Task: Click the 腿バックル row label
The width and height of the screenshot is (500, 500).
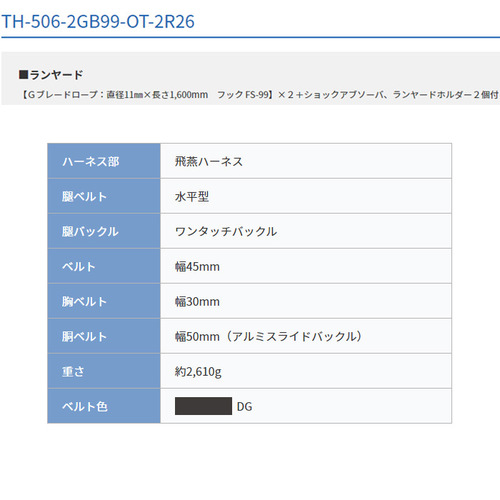Action: click(x=90, y=232)
